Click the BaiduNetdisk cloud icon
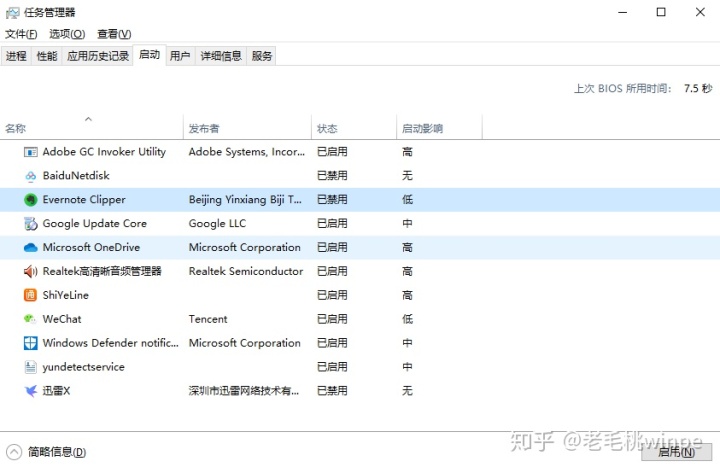 (x=31, y=176)
